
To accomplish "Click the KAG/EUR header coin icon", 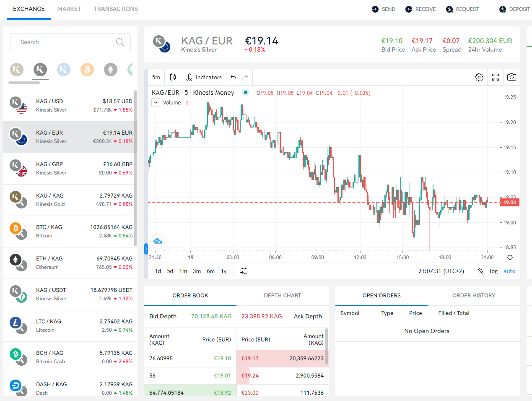I will click(x=161, y=44).
